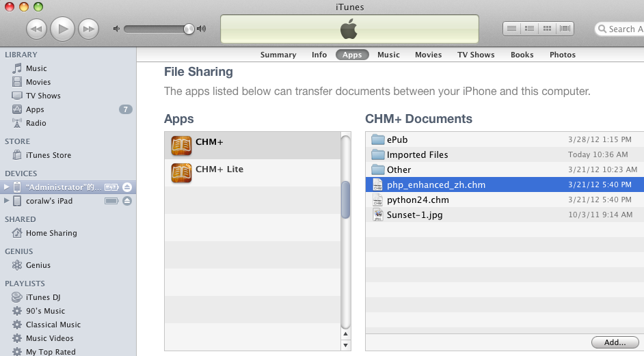The width and height of the screenshot is (644, 356).
Task: Expand coralw's iPad device tree
Action: pyautogui.click(x=7, y=201)
